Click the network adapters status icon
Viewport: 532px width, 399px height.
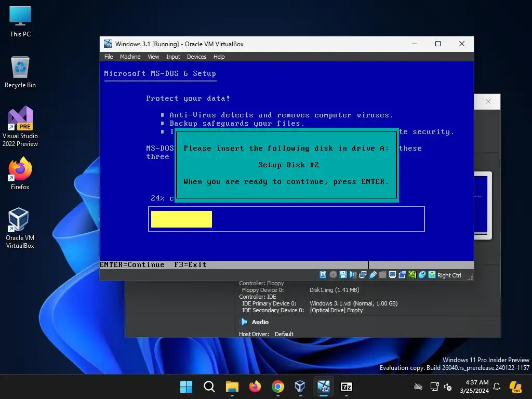363,275
